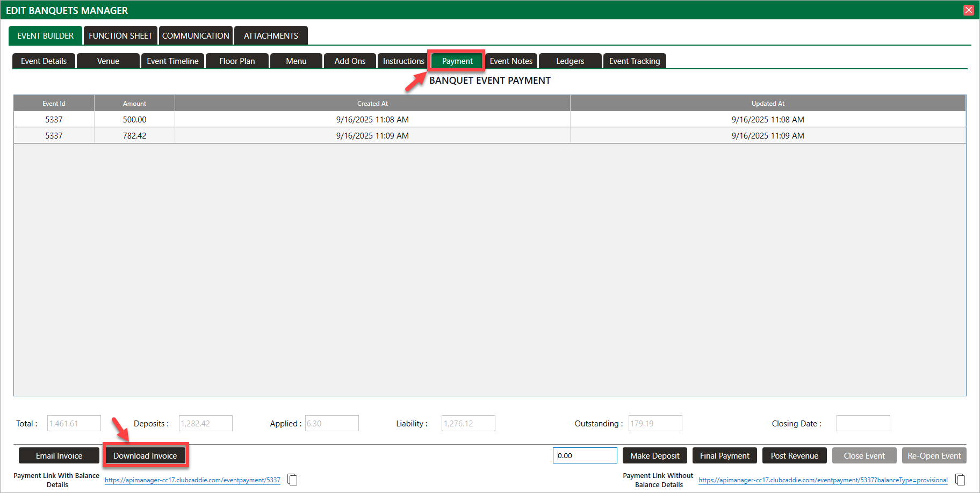Screen dimensions: 980x493
Task: View the Event Tracking tab
Action: pyautogui.click(x=634, y=61)
